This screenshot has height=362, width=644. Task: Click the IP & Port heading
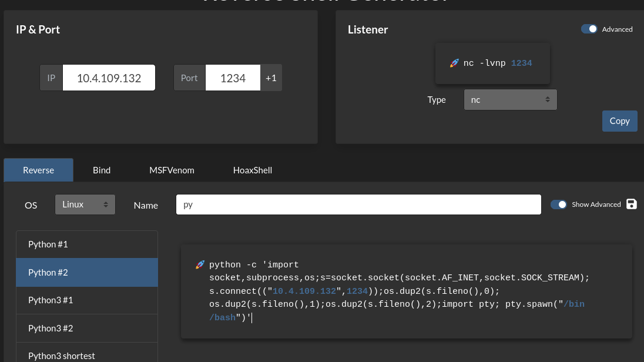(x=38, y=29)
